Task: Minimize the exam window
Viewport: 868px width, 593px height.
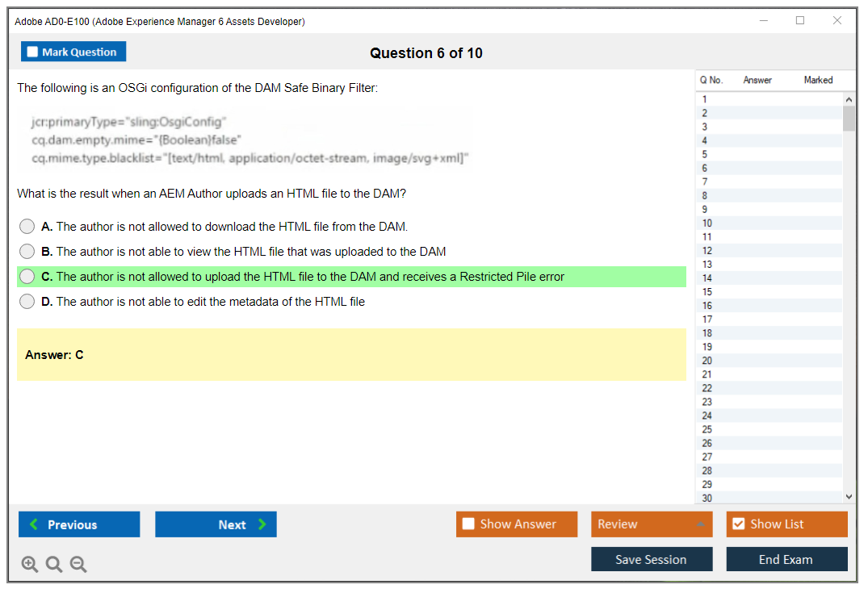Action: (x=763, y=21)
